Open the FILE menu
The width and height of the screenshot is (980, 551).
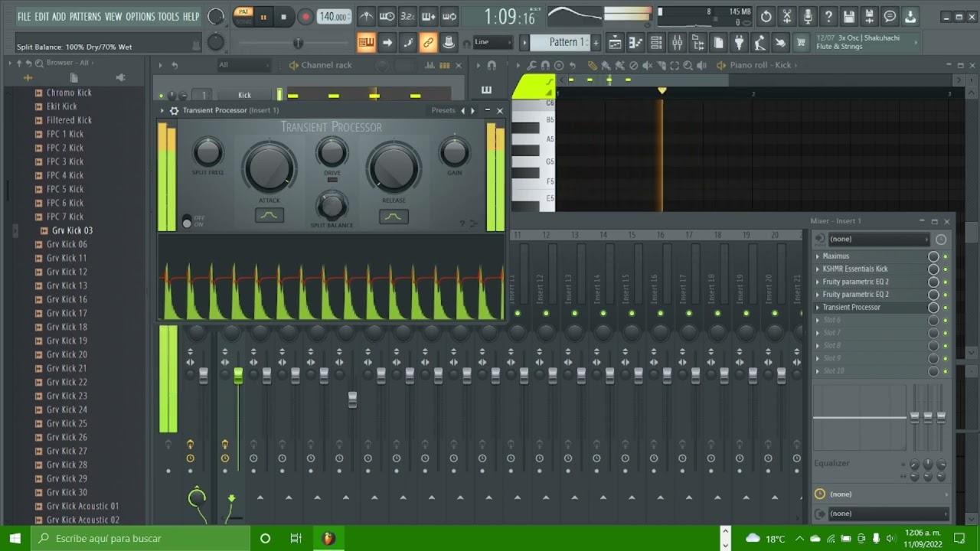[x=24, y=16]
